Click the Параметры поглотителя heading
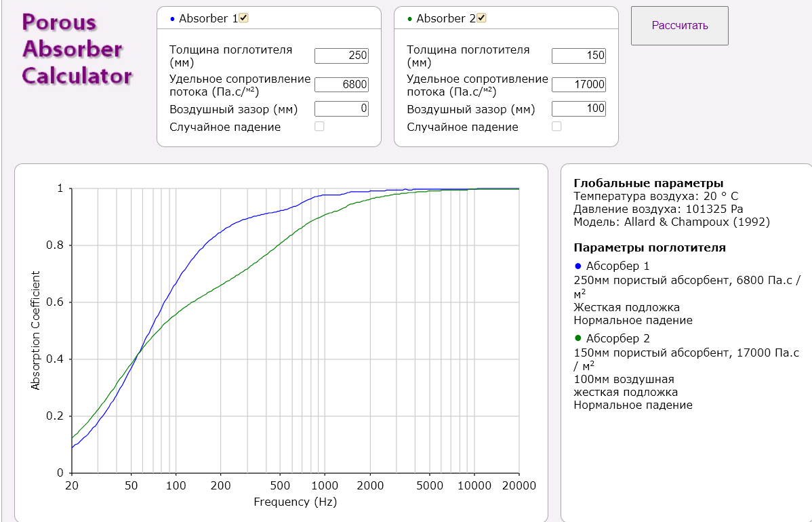The width and height of the screenshot is (812, 522). click(649, 247)
